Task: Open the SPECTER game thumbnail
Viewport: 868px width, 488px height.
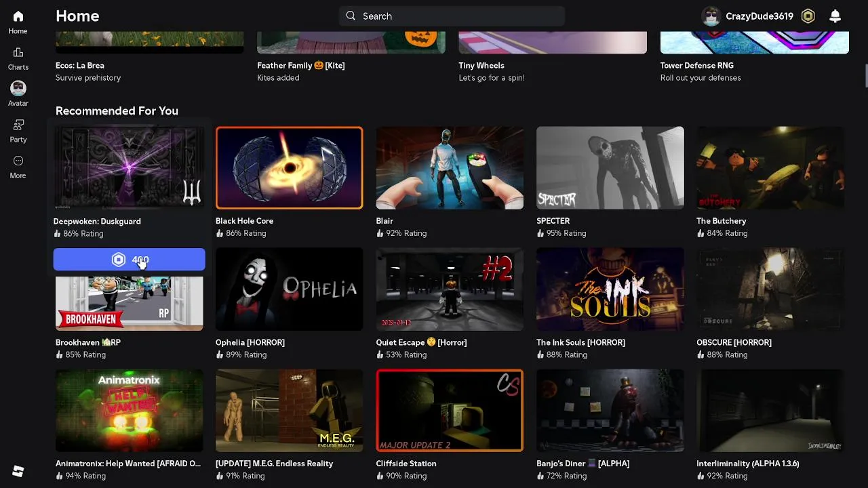Action: [610, 167]
